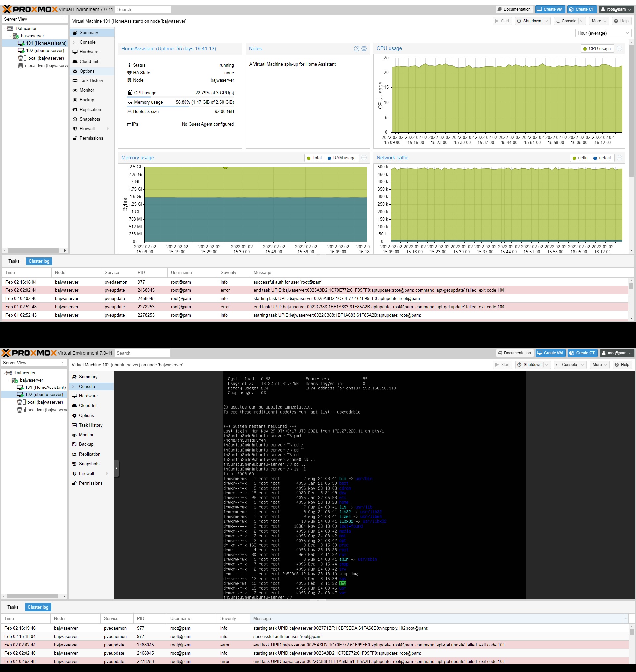Click the upper Create VM button
This screenshot has height=672, width=636.
[x=550, y=9]
